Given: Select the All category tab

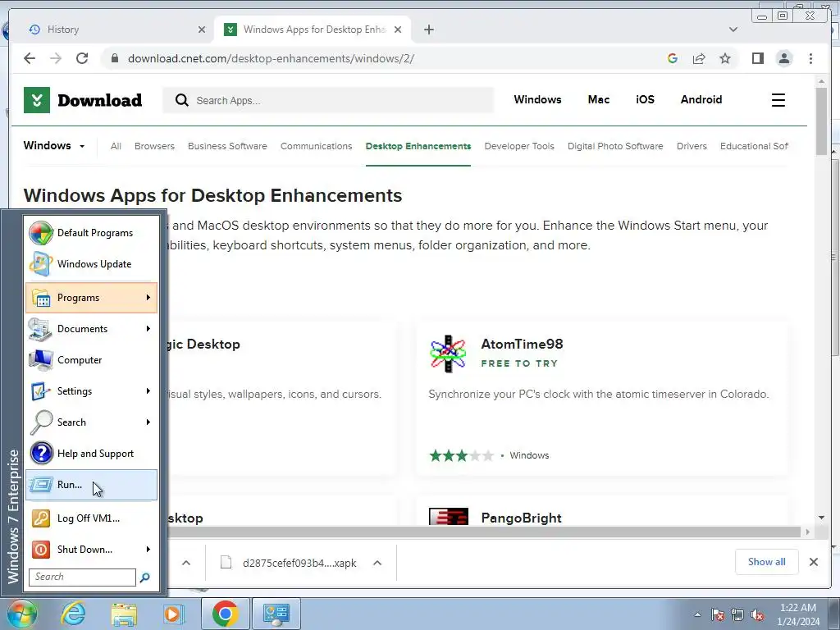Looking at the screenshot, I should pyautogui.click(x=116, y=146).
